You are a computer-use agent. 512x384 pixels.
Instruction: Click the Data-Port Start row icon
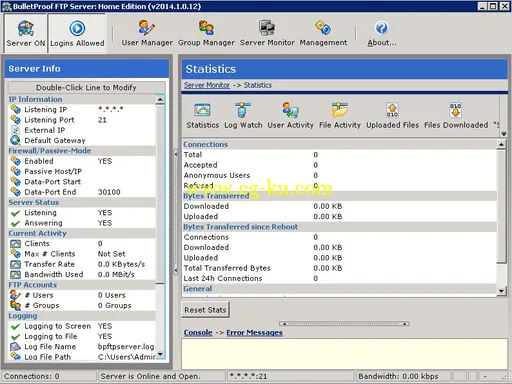(x=15, y=182)
